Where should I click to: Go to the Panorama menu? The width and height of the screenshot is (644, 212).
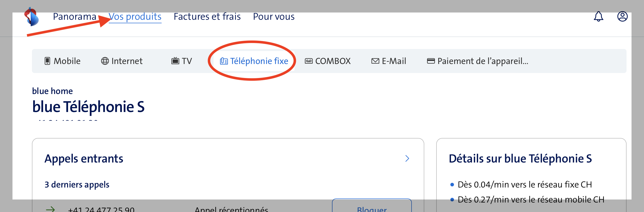point(75,16)
